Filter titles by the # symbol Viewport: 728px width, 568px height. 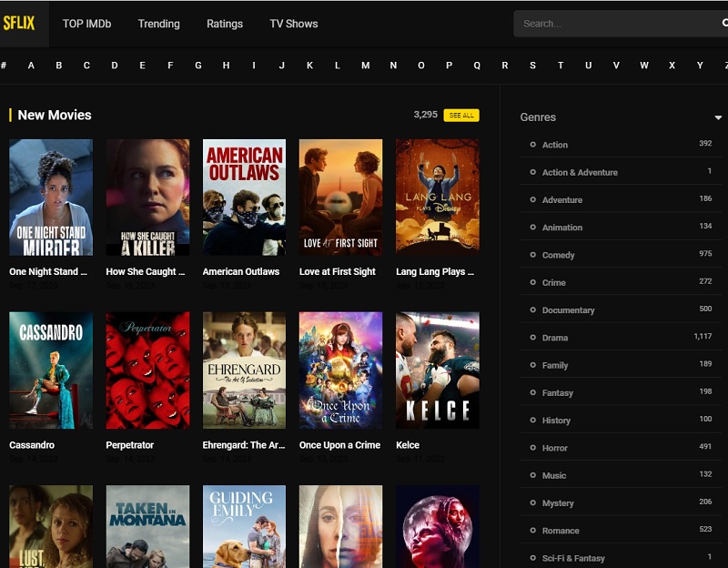tap(4, 66)
